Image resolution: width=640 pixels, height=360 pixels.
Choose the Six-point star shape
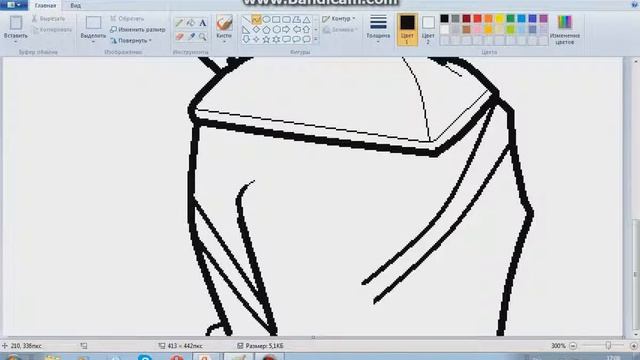276,39
